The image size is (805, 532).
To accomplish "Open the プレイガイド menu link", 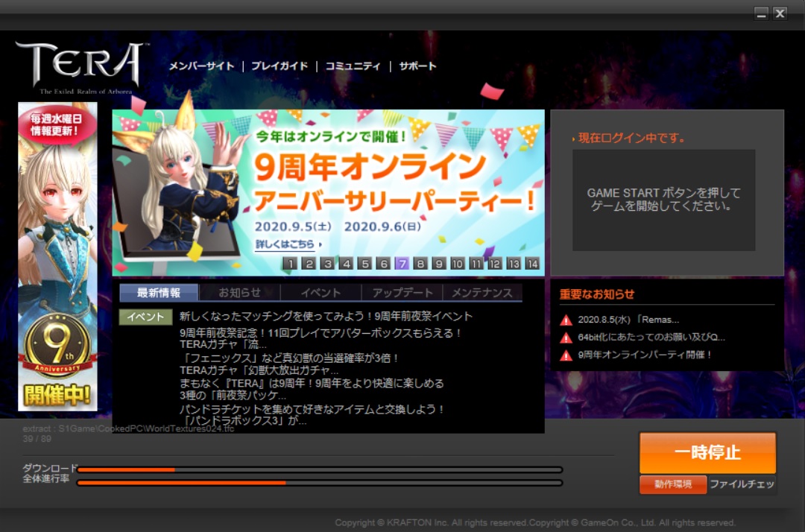I will coord(280,66).
